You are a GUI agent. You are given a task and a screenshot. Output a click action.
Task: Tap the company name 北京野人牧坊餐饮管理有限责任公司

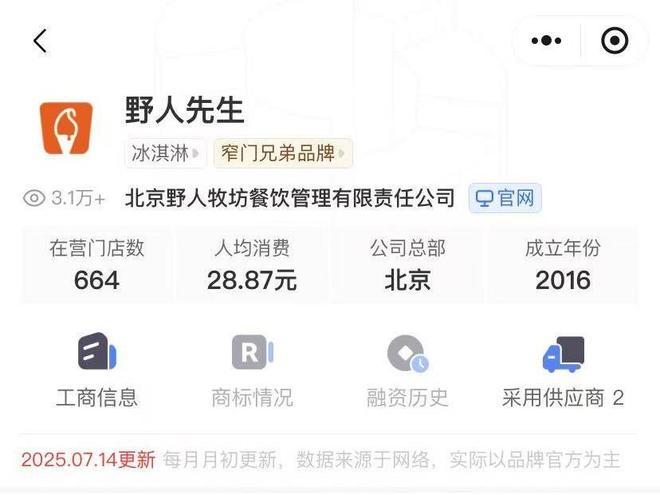coord(290,198)
